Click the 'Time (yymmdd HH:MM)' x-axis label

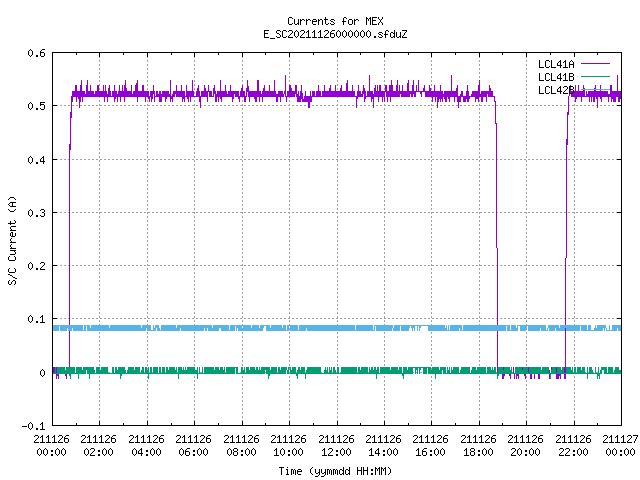pos(335,471)
